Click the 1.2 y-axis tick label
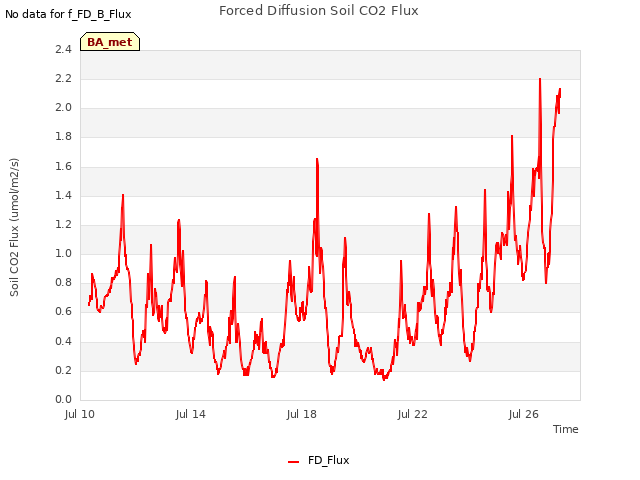 click(x=63, y=224)
